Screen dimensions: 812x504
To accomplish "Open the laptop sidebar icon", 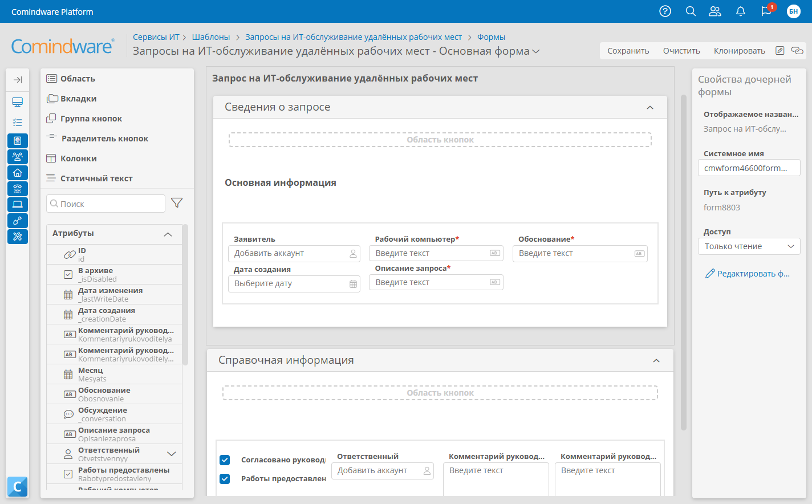I will tap(18, 205).
